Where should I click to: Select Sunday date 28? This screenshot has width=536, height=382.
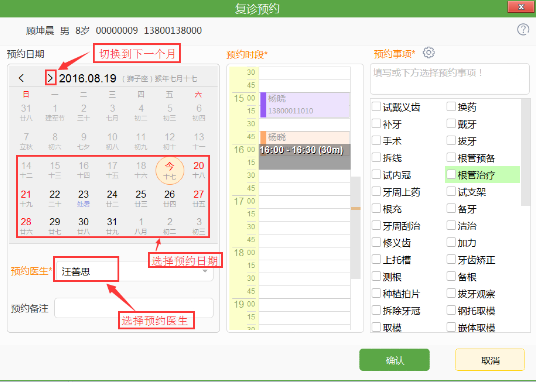(x=26, y=226)
